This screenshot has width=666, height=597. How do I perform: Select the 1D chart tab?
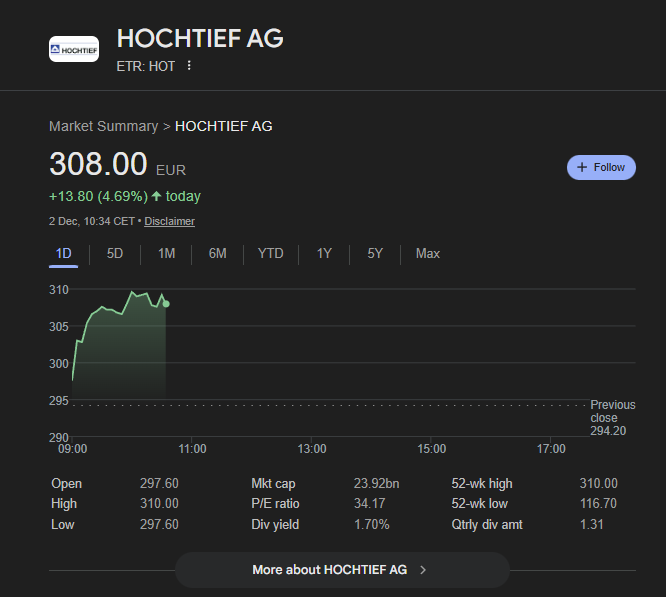click(x=63, y=253)
